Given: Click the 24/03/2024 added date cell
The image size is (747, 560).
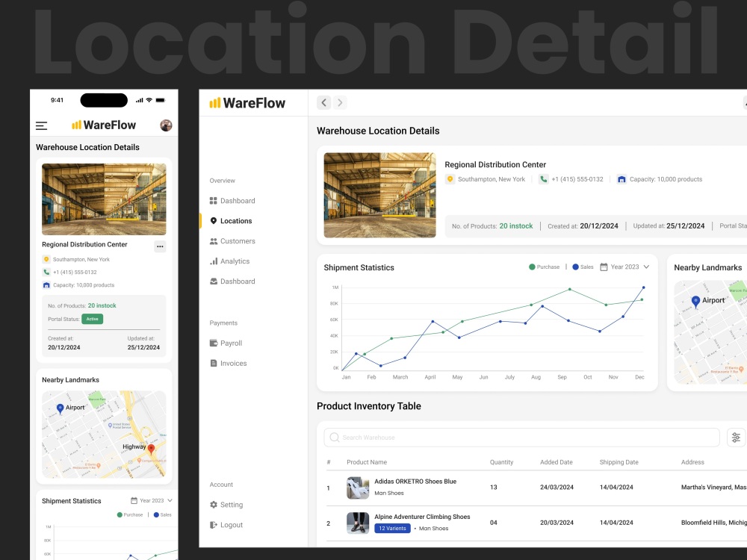Looking at the screenshot, I should (557, 488).
